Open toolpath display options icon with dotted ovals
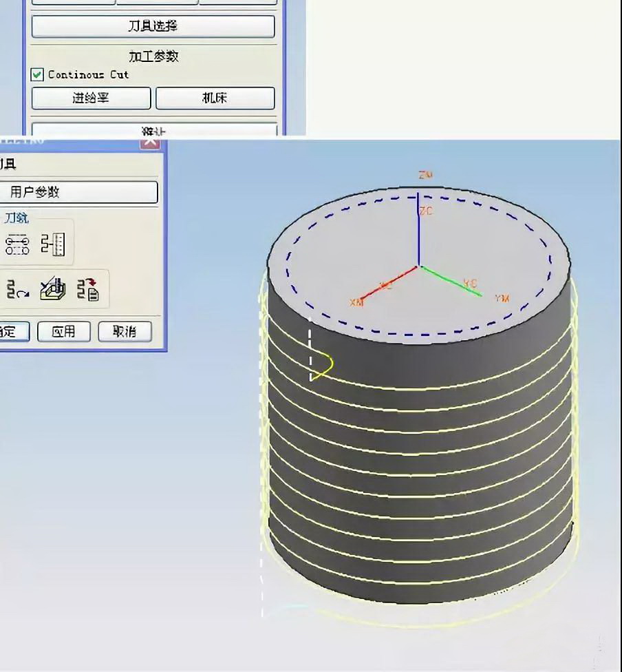 point(17,244)
